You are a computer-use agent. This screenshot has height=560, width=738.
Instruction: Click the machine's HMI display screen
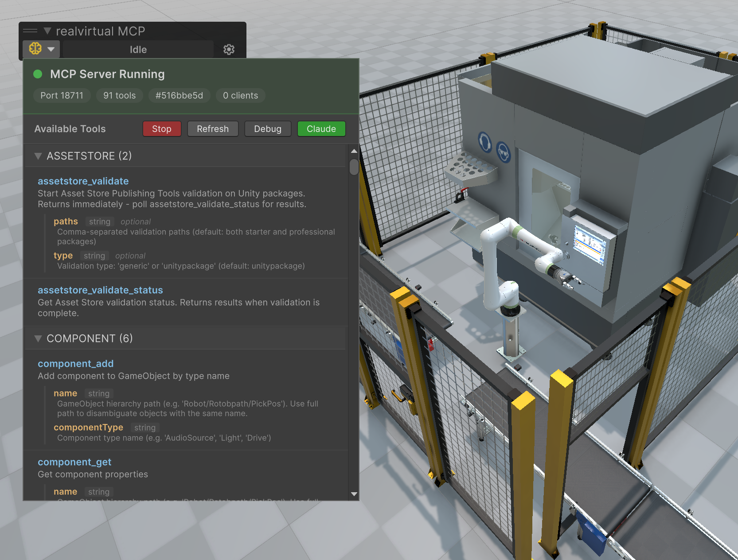point(589,244)
